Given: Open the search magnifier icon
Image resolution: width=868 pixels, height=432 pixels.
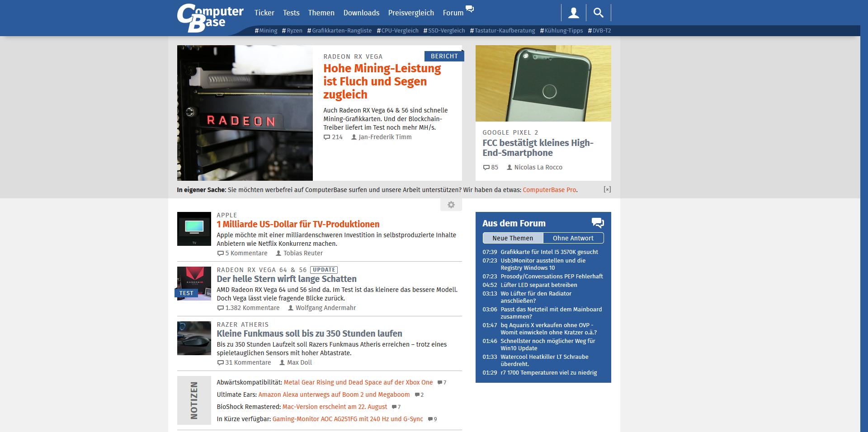Looking at the screenshot, I should pyautogui.click(x=599, y=13).
